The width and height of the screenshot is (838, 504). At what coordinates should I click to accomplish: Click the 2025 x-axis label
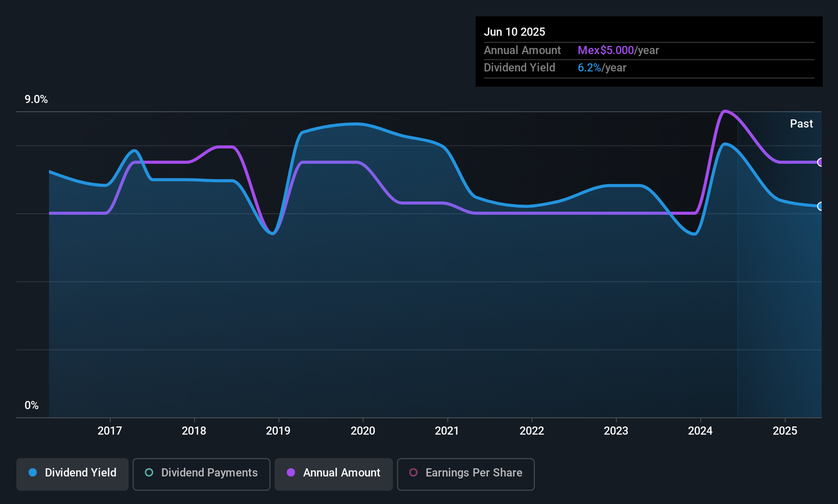(785, 431)
